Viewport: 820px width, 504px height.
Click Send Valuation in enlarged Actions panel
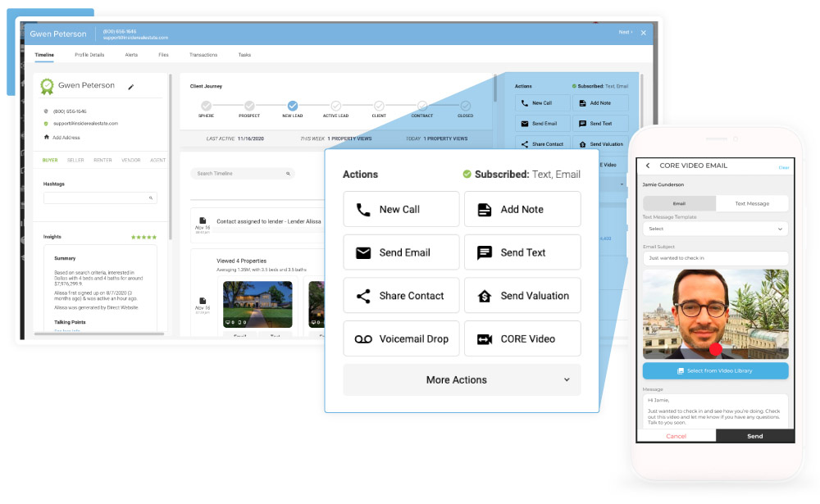pos(522,296)
